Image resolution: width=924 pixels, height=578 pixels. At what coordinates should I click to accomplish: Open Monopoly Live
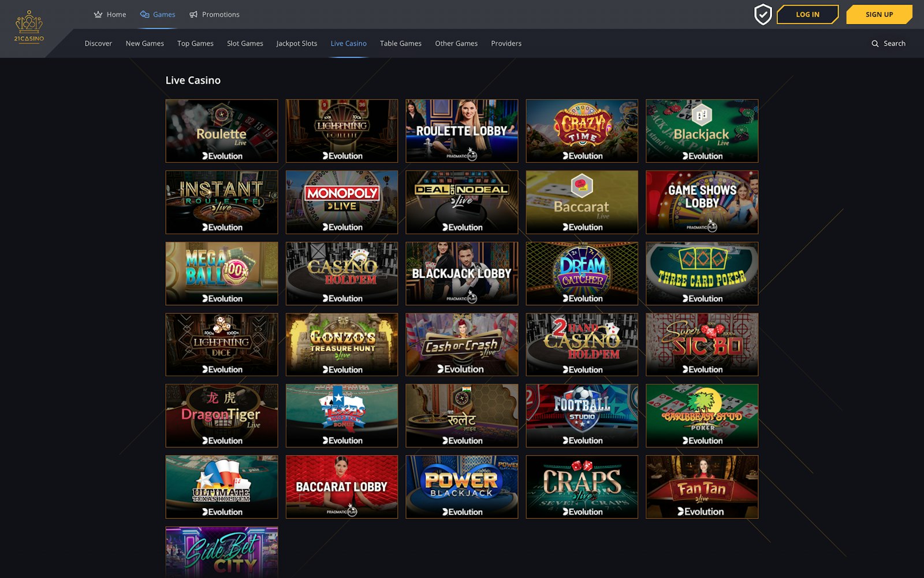[x=341, y=202]
